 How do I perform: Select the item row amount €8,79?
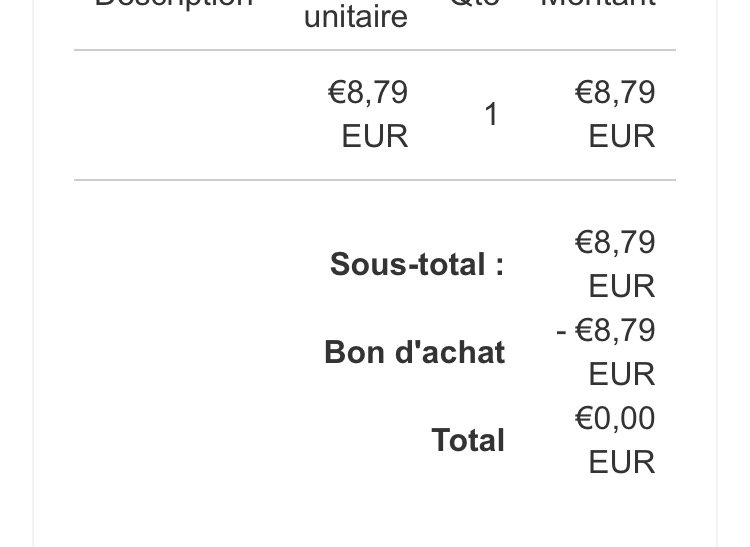(x=615, y=92)
